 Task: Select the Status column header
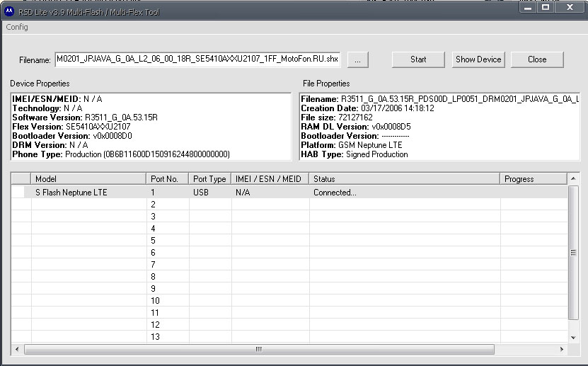pyautogui.click(x=405, y=179)
